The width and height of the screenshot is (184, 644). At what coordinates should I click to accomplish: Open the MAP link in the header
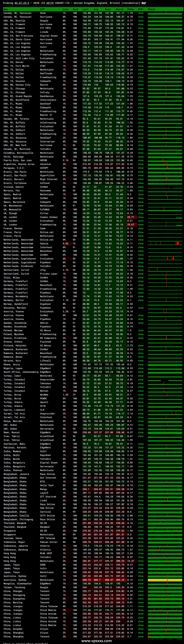coord(144,3)
